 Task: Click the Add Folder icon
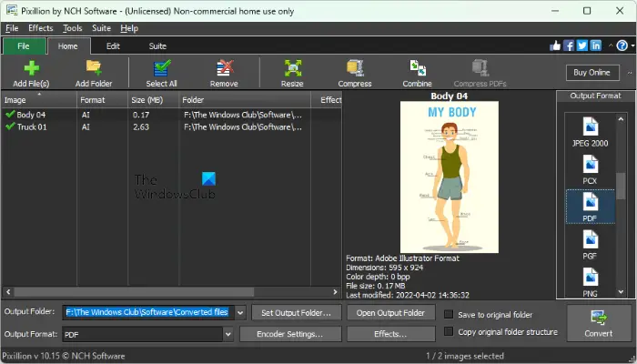(x=94, y=68)
